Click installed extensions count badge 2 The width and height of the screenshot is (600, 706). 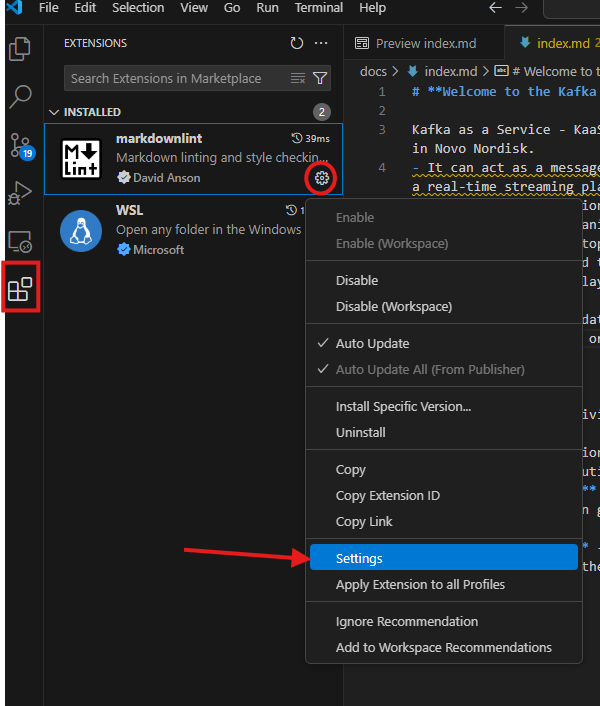(321, 112)
